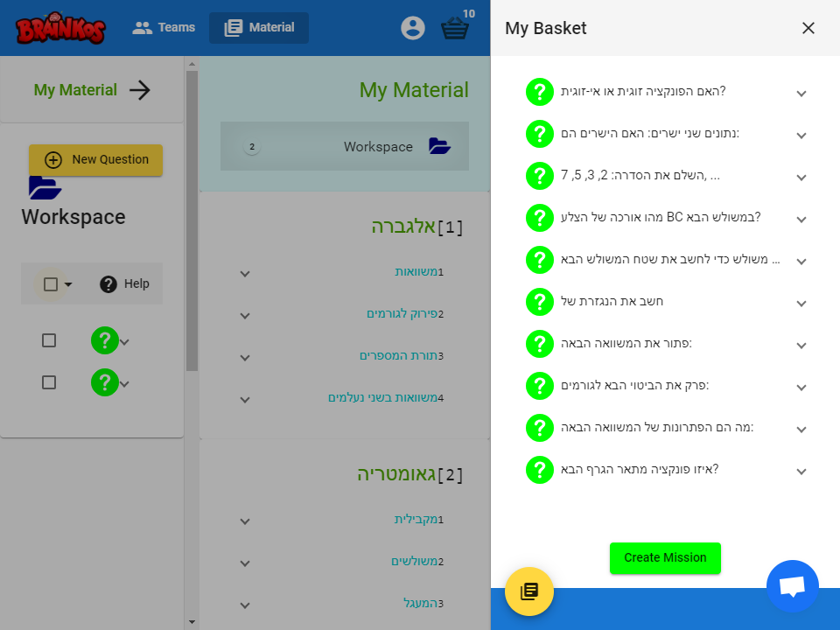Expand the first Workspace question chevron
This screenshot has width=840, height=630.
click(x=124, y=342)
